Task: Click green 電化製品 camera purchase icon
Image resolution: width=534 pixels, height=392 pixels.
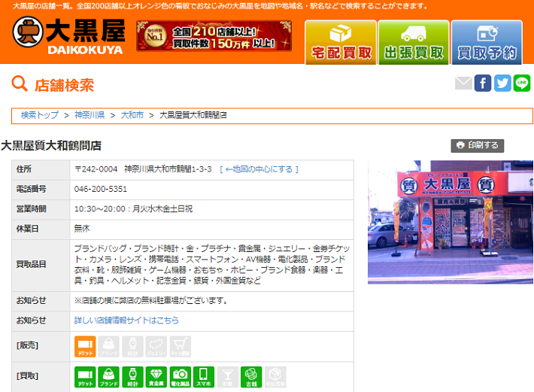Action: 181,377
